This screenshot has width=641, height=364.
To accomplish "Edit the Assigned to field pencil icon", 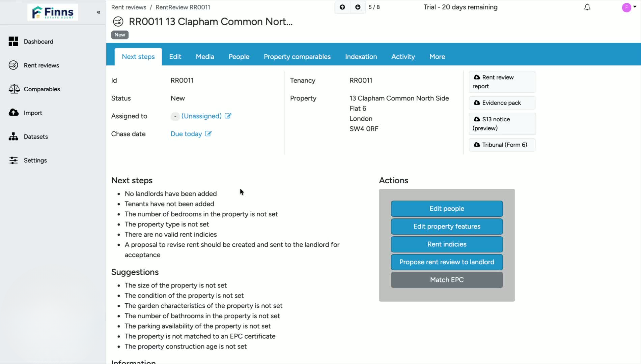I will 228,116.
